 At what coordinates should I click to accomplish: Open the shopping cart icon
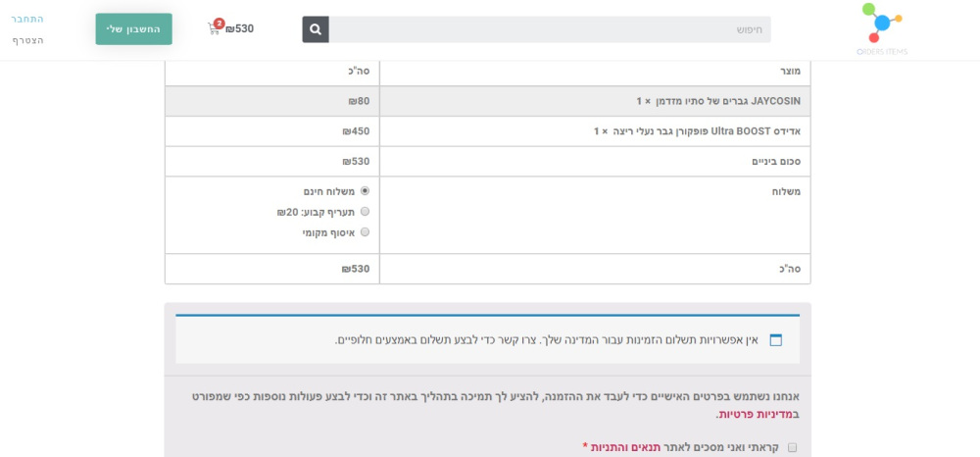point(213,30)
